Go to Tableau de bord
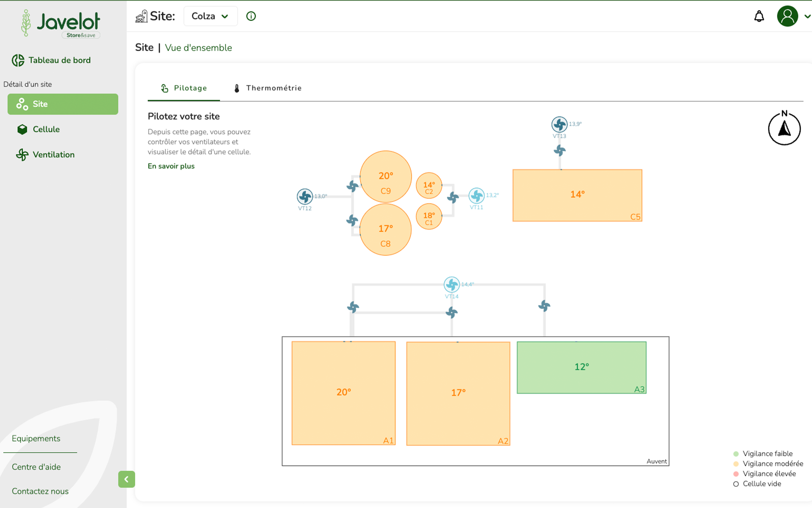812x508 pixels. click(x=51, y=60)
